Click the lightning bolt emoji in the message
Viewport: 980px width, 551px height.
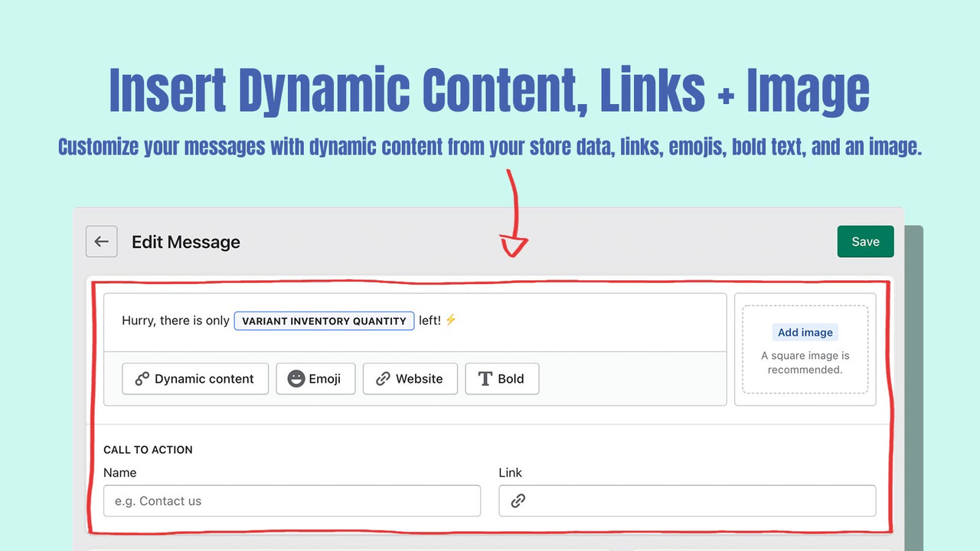point(450,320)
